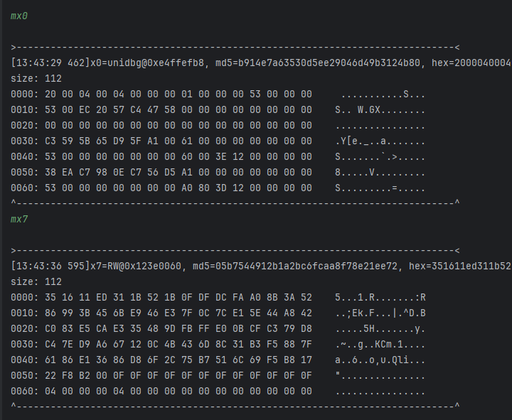
Task: Select the x7=RW@0x123e0060 pointer text
Action: click(139, 265)
